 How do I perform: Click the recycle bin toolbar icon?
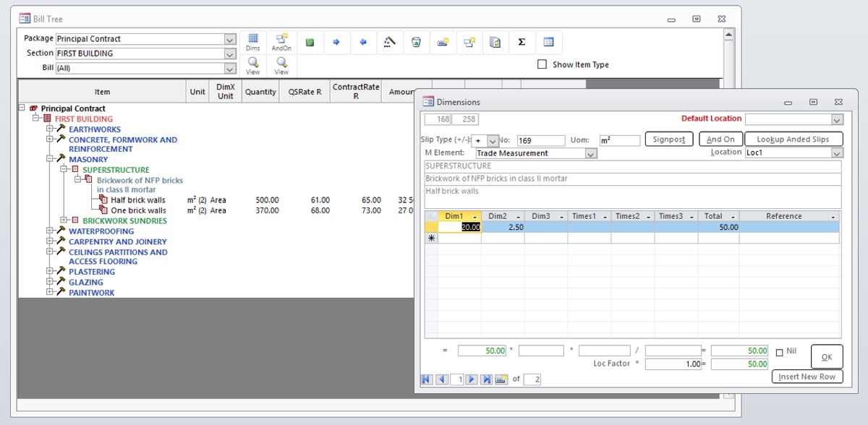pyautogui.click(x=416, y=42)
